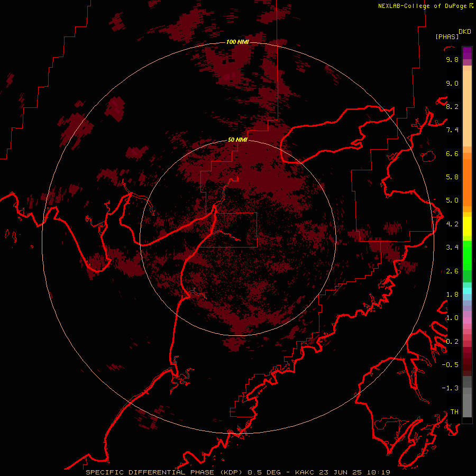
Task: Select the -0.5 scale value
Action: (450, 365)
